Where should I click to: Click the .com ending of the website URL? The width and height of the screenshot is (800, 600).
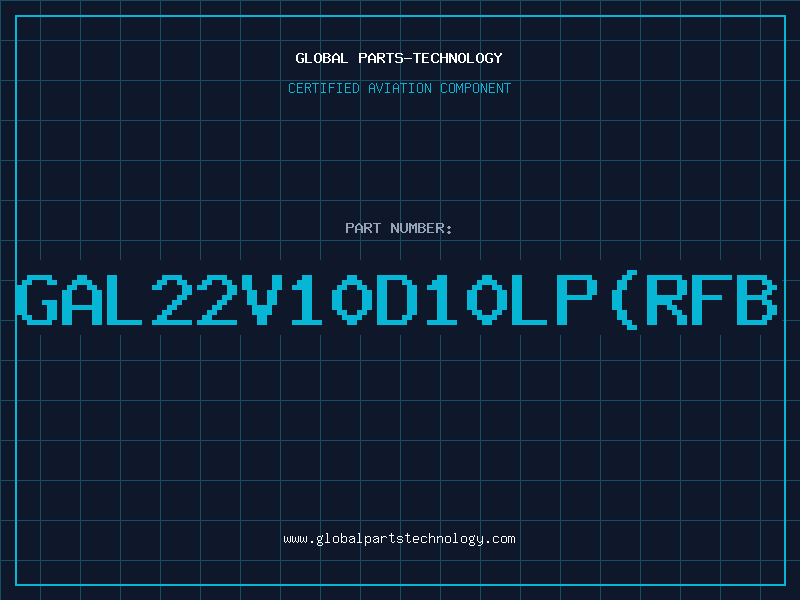coord(499,539)
